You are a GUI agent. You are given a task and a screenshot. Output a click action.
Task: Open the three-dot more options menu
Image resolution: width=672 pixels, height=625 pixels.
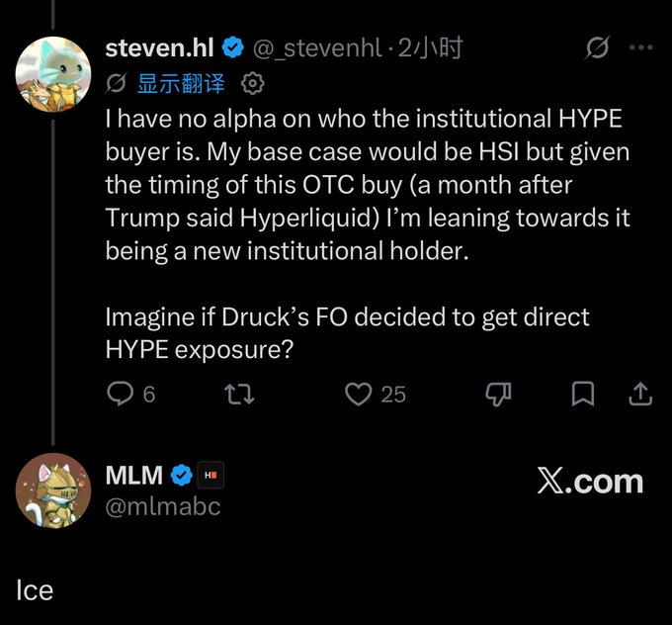click(x=641, y=47)
